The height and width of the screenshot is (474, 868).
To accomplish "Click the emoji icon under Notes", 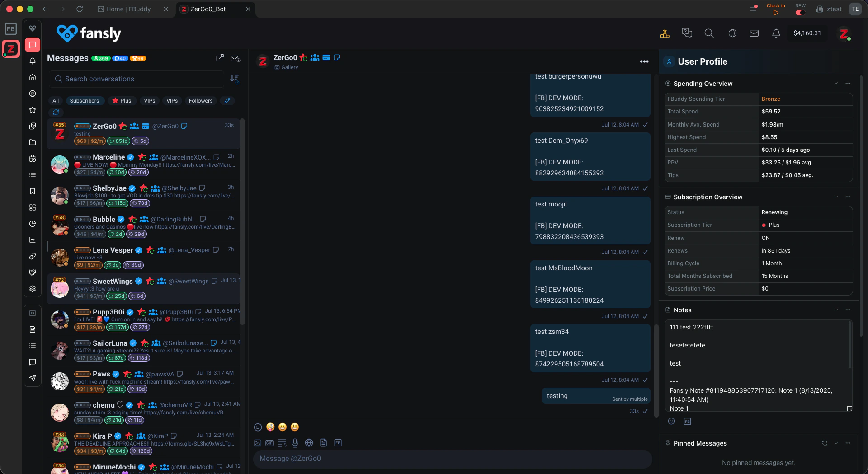I will [x=671, y=421].
